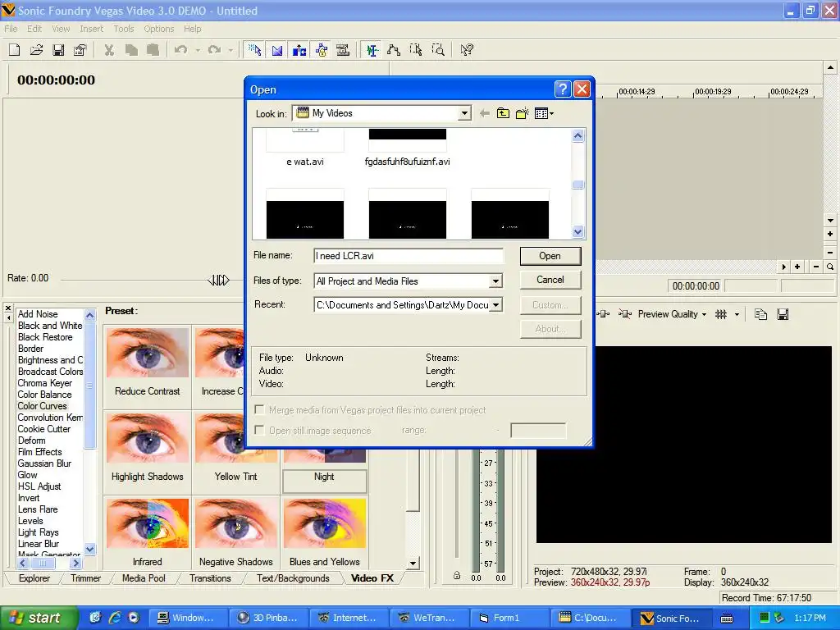Check Open still image sequence checkbox
Viewport: 840px width, 630px height.
(259, 430)
